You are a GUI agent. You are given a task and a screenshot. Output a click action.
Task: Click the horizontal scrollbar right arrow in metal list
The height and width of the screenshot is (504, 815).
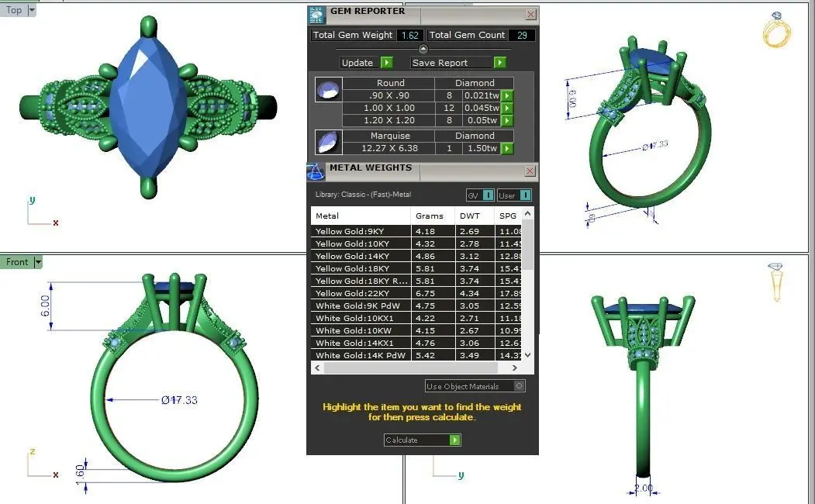click(x=515, y=368)
